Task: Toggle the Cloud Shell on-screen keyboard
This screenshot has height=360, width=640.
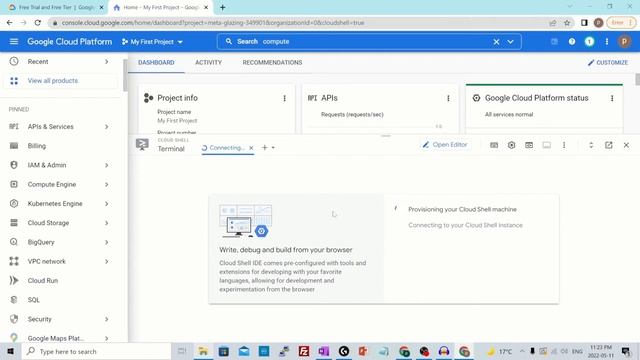Action: (x=494, y=145)
